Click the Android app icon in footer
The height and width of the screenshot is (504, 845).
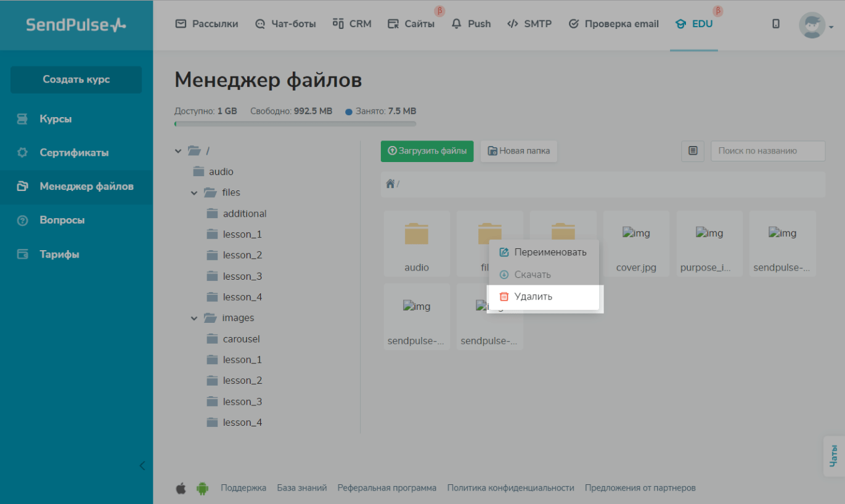click(x=202, y=488)
